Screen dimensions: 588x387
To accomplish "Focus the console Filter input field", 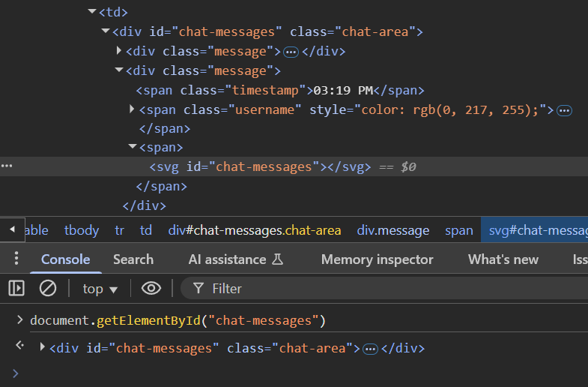I will click(x=384, y=289).
